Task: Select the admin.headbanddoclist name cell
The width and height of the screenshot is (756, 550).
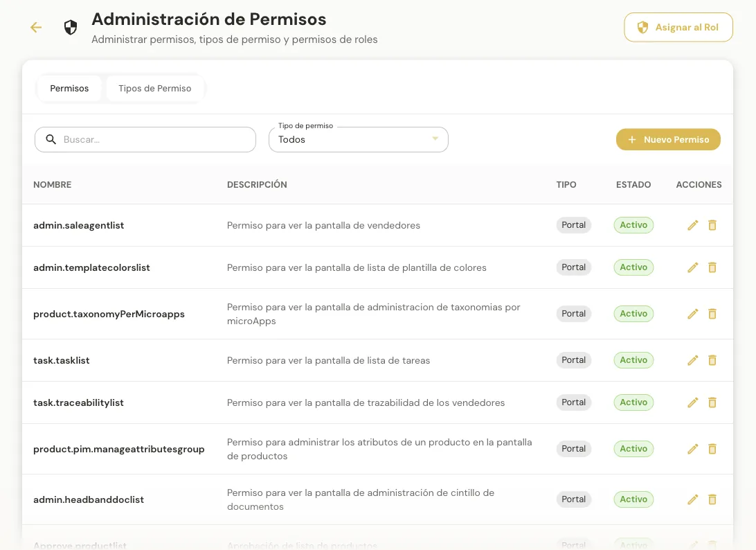Action: point(89,499)
